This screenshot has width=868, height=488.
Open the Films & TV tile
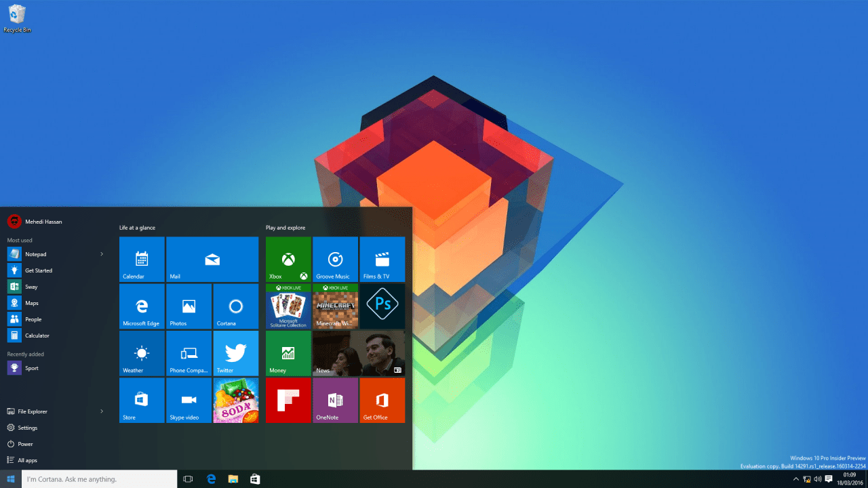click(382, 259)
